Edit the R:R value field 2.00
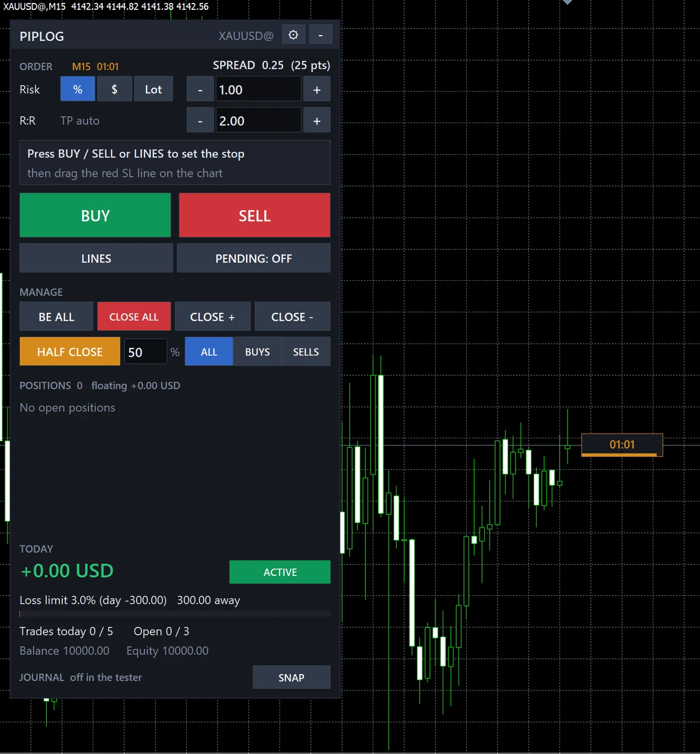The height and width of the screenshot is (754, 700). point(258,121)
